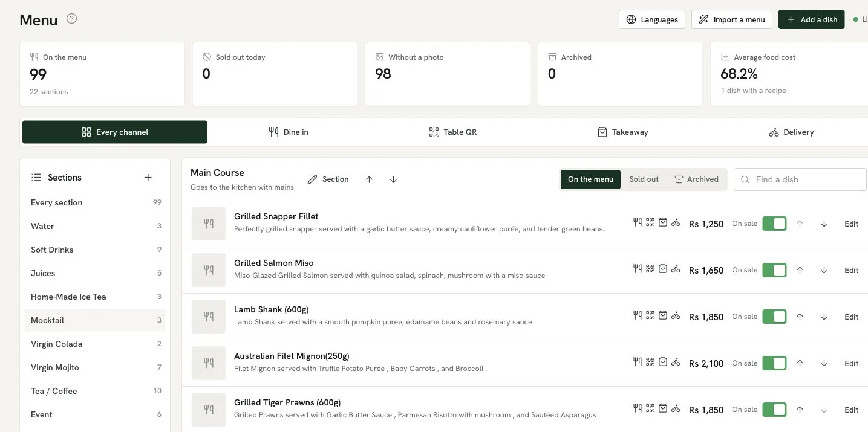Show the Takeaway channel menu
The image size is (868, 432).
click(x=622, y=132)
